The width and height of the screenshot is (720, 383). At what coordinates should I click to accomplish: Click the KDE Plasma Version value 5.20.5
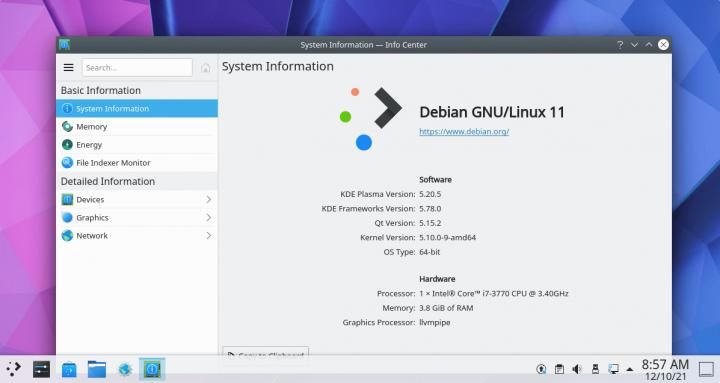click(430, 194)
